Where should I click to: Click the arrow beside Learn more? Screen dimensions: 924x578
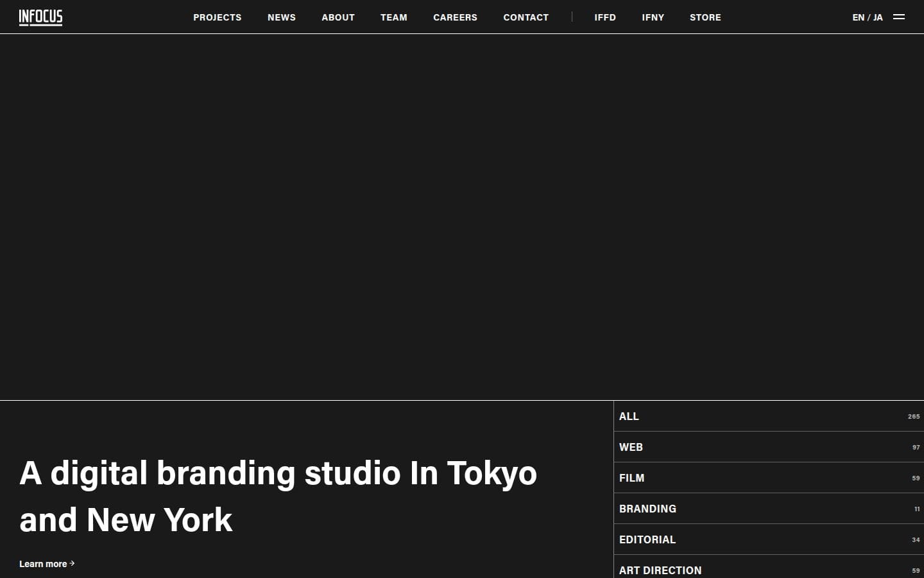pos(72,563)
